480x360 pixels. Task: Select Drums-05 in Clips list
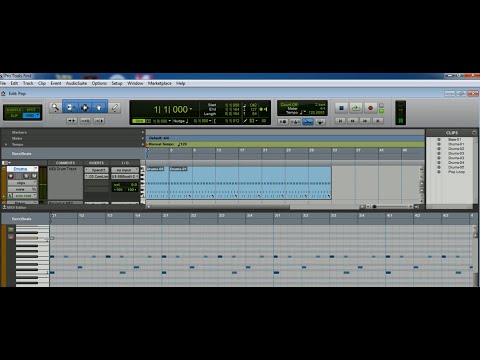point(456,167)
